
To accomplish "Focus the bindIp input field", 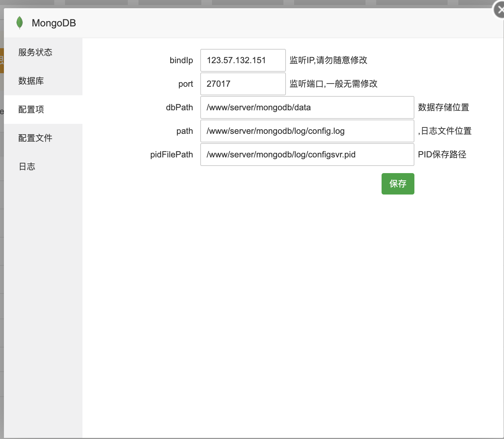I will (x=243, y=60).
